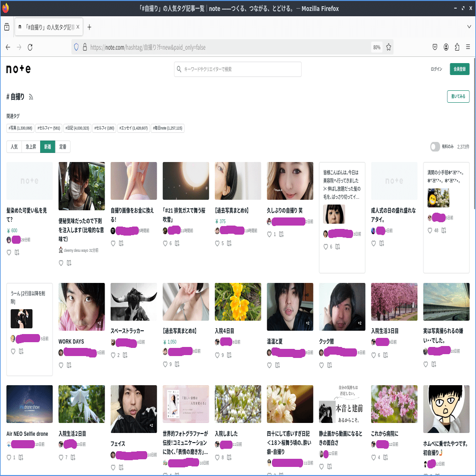Click the RSS feed icon beside #自撮り
476x476 pixels.
pyautogui.click(x=31, y=97)
